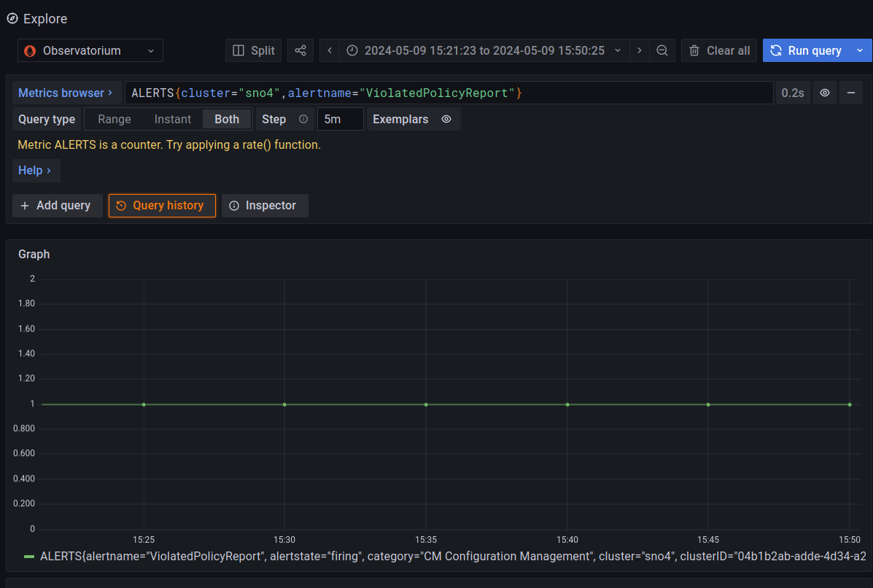Click the green ALERTS legend color swatch
Viewport: 873px width, 588px height.
(x=29, y=557)
